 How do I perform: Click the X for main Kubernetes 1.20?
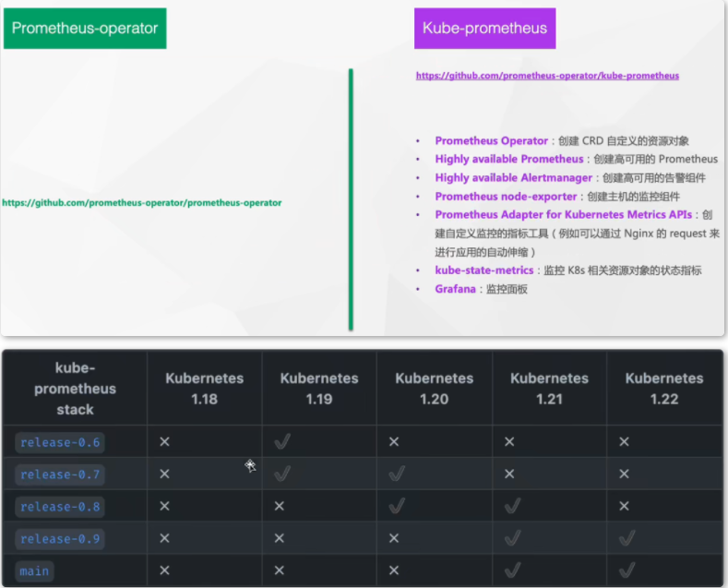tap(394, 570)
